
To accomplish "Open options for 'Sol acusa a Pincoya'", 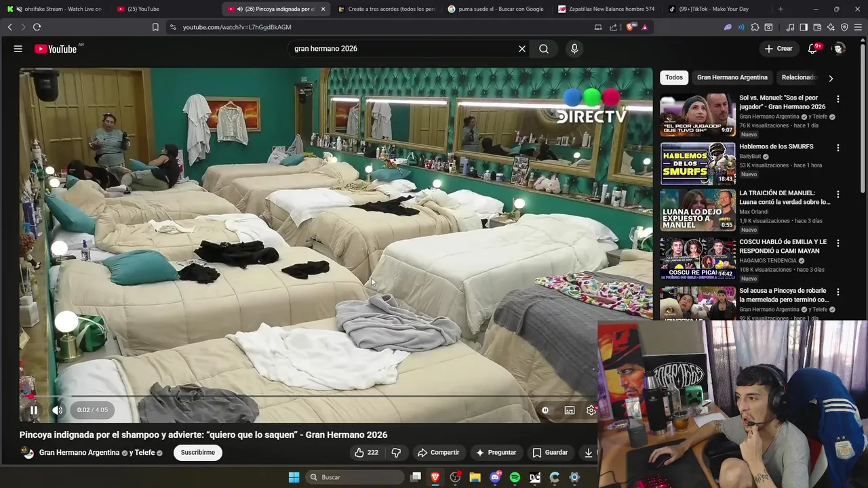I will pyautogui.click(x=838, y=292).
